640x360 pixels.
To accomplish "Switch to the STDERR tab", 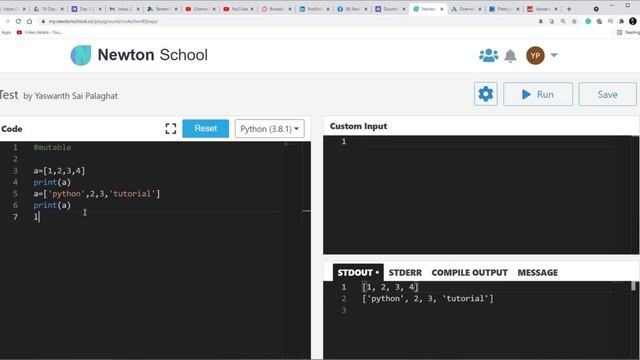I will click(405, 273).
